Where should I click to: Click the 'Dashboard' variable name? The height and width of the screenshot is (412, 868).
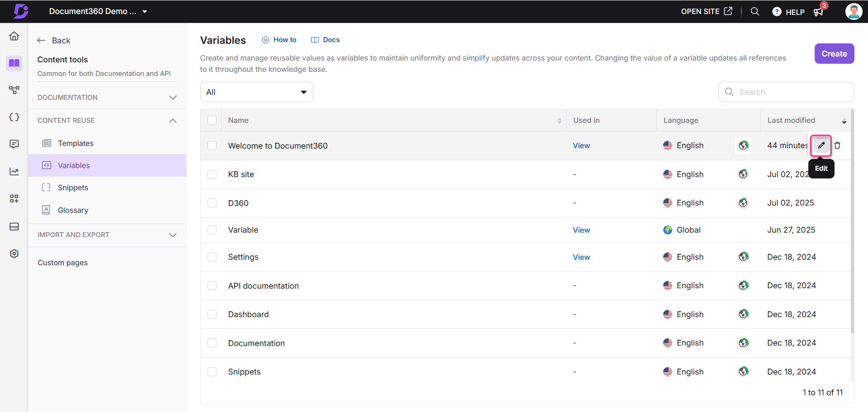(x=248, y=314)
